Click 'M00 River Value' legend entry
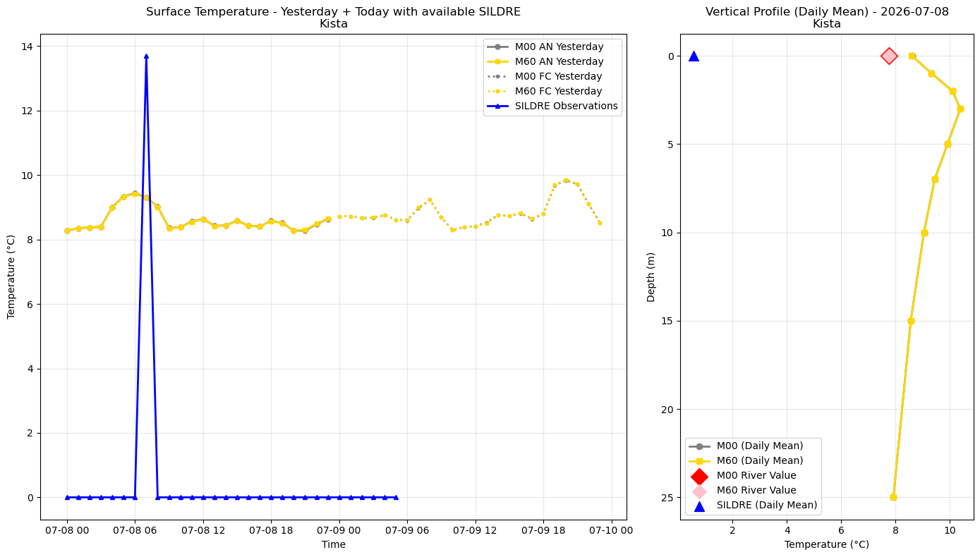Screen dimensions: 980x557 (x=742, y=476)
